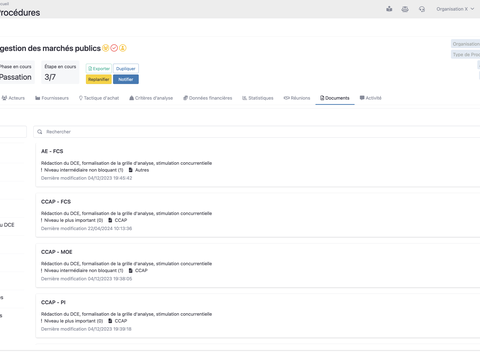
Task: Expand the Organisation X account dropdown
Action: [455, 9]
